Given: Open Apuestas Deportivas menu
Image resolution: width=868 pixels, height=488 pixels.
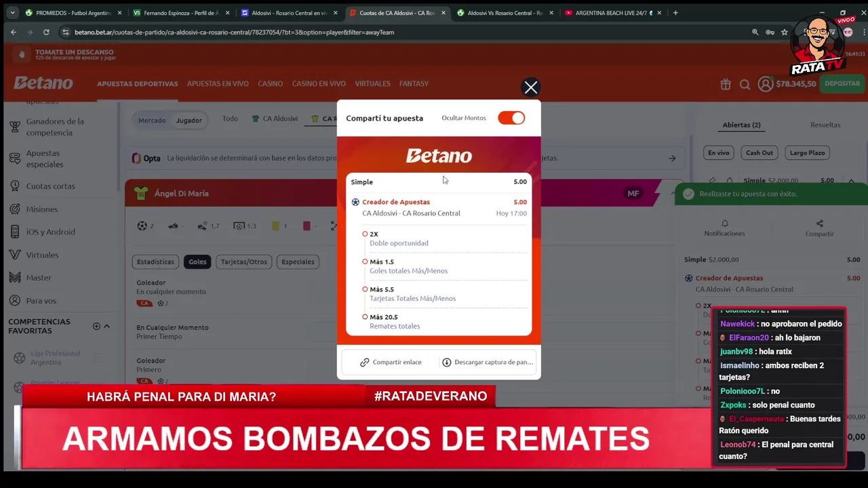Looking at the screenshot, I should 137,84.
